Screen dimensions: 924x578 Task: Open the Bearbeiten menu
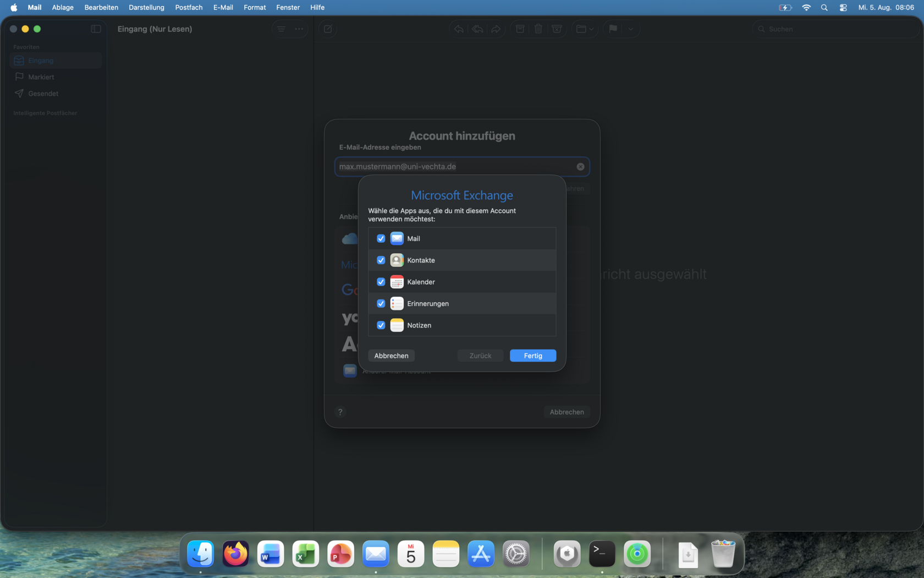tap(101, 7)
